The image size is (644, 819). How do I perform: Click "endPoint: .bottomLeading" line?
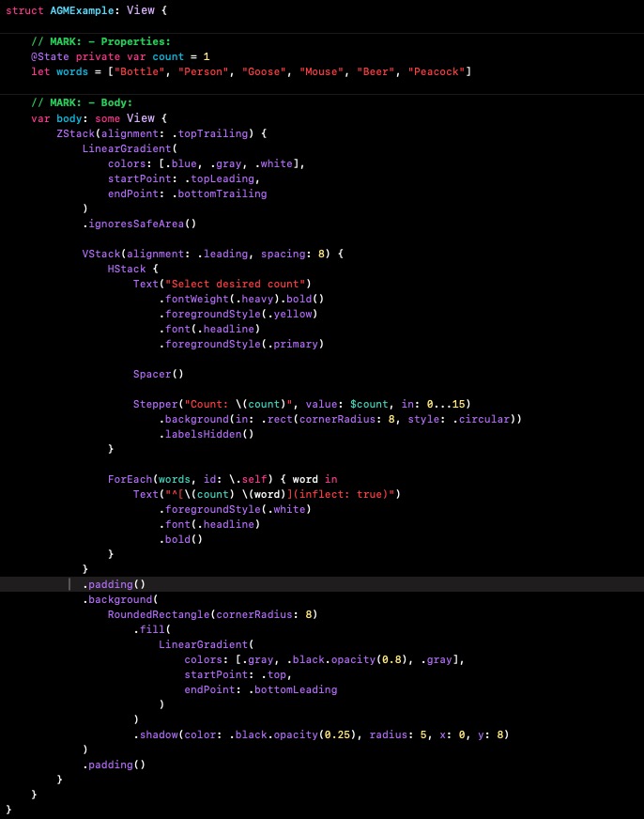261,690
